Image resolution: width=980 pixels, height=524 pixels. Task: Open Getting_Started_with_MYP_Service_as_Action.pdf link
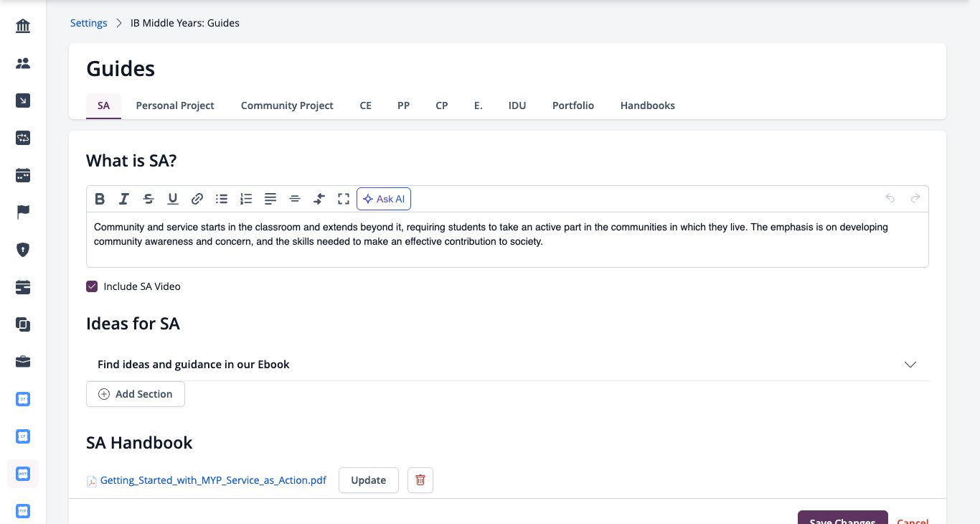click(x=213, y=480)
